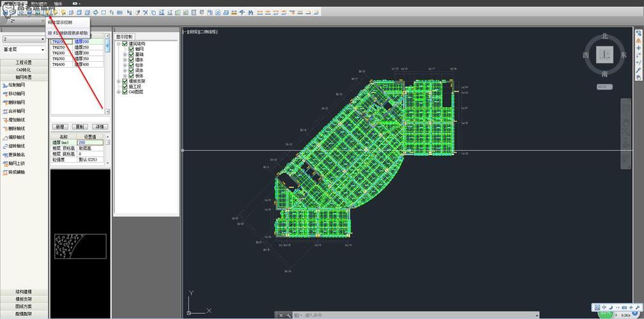Select the 增加轴线 add axis tool

point(14,120)
